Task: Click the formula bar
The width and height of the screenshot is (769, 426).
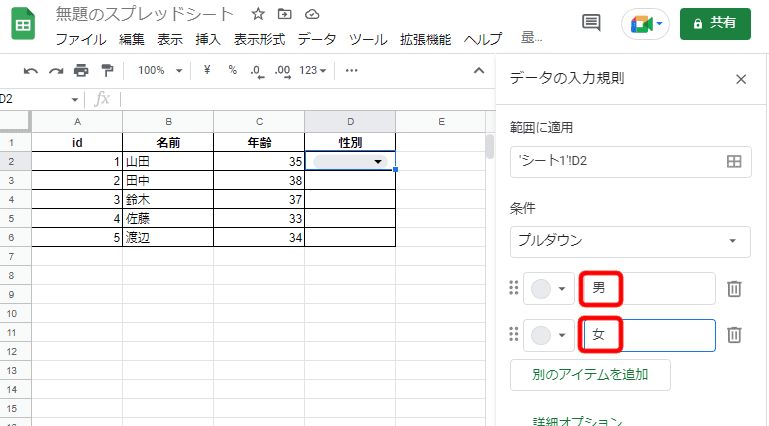Action: coord(307,100)
